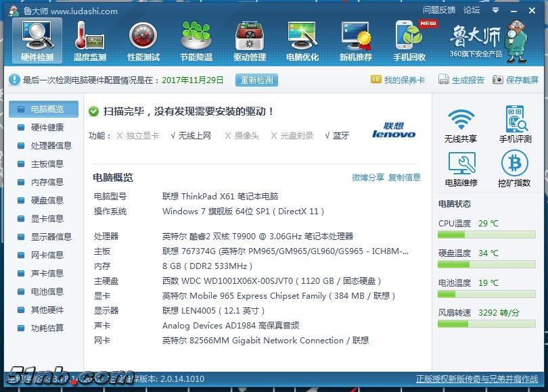The image size is (548, 392).
Task: Switch to 处理器信息 sidebar section
Action: (51, 145)
